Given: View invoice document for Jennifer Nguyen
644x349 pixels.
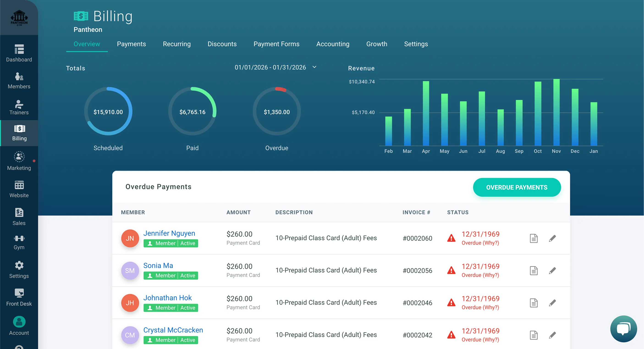Looking at the screenshot, I should point(534,238).
